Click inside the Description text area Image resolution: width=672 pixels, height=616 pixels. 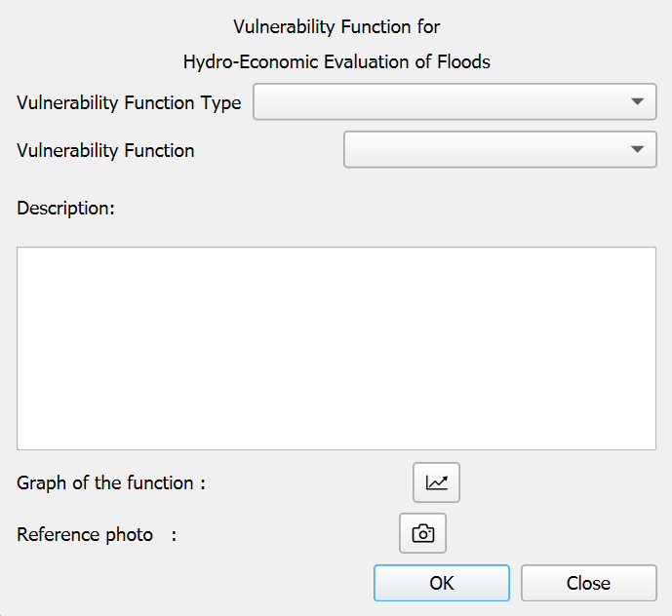point(336,348)
